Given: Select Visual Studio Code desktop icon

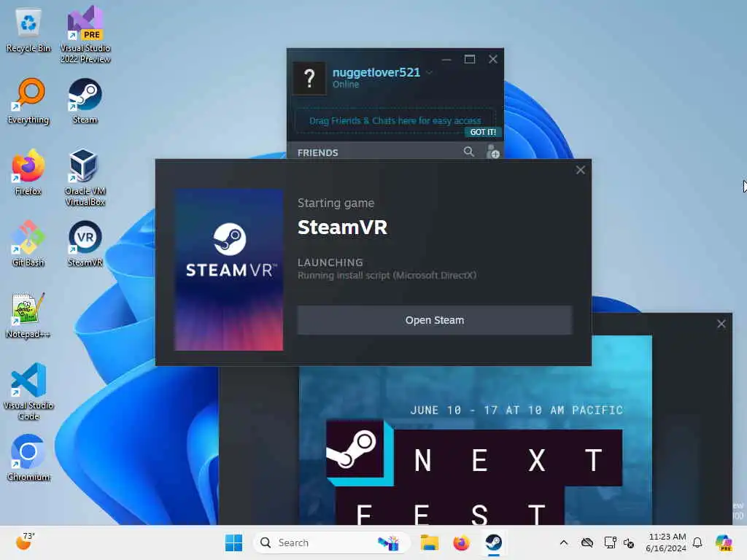Looking at the screenshot, I should (28, 392).
